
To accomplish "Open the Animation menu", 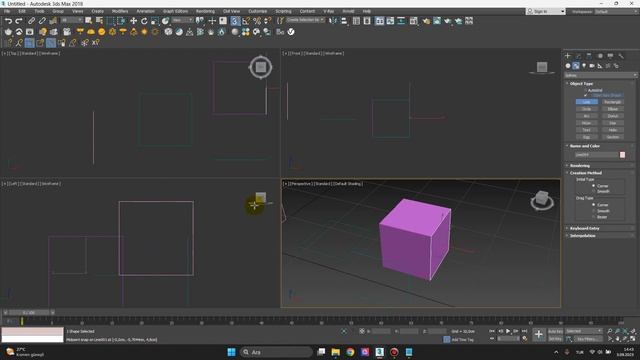I will pyautogui.click(x=145, y=11).
